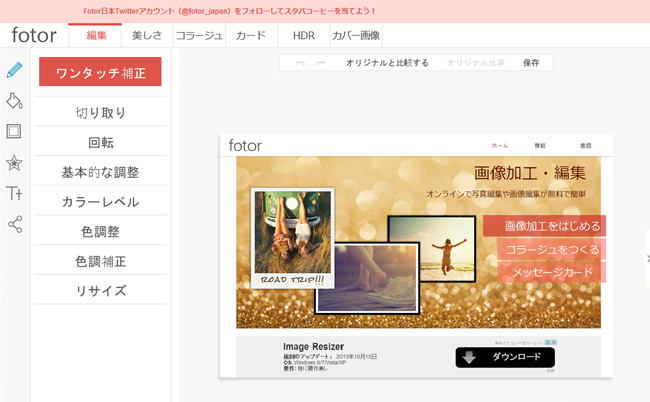Expand the 切り取り option
The image size is (650, 402).
[x=100, y=112]
